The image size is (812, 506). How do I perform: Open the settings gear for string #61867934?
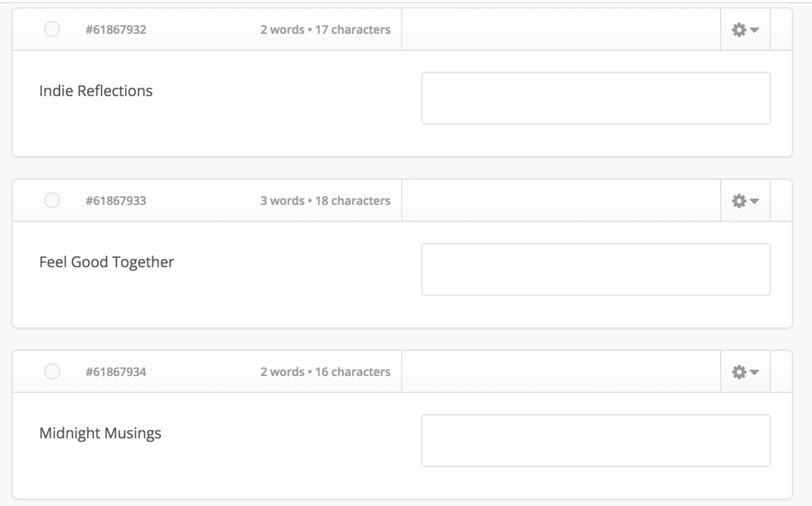coord(746,372)
